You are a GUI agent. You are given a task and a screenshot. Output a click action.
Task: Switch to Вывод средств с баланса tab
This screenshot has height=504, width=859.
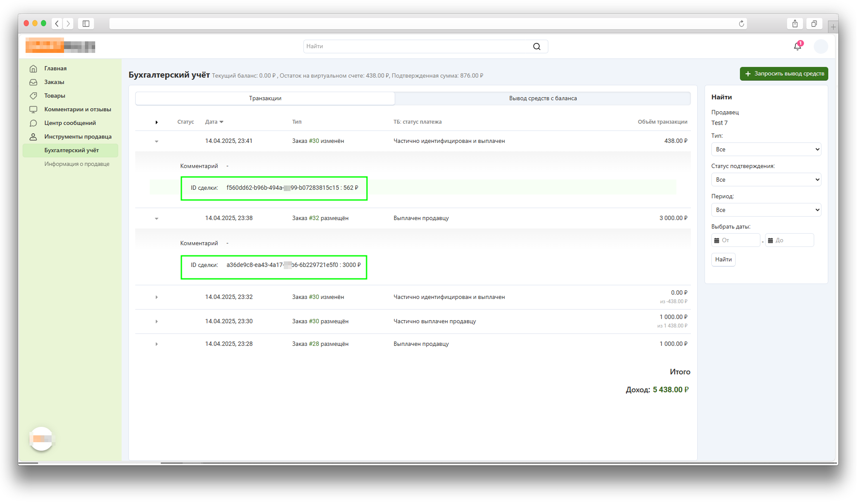542,98
